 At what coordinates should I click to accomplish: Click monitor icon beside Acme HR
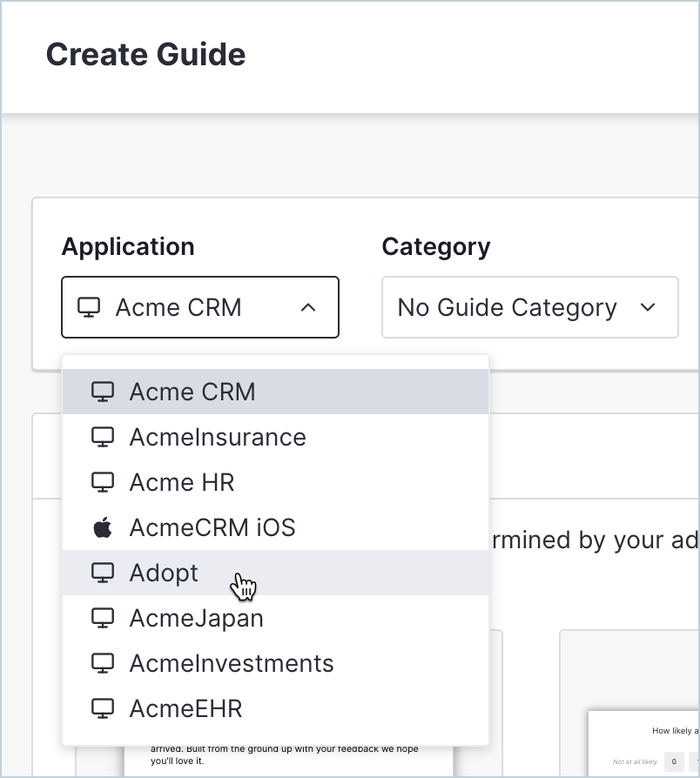103,482
